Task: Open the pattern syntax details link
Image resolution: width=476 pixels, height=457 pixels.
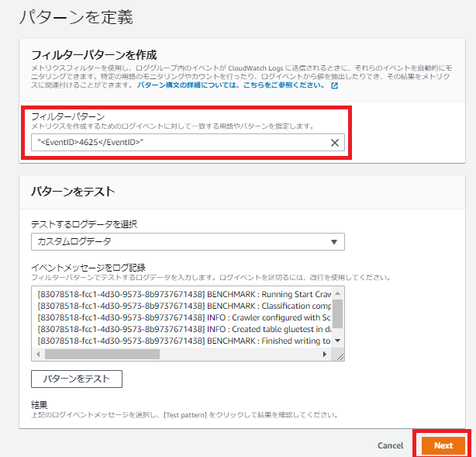Action: (231, 85)
